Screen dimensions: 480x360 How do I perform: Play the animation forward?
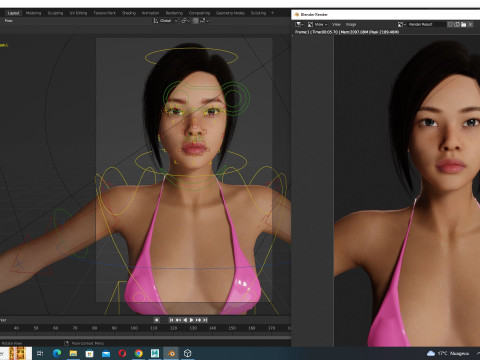coord(191,320)
